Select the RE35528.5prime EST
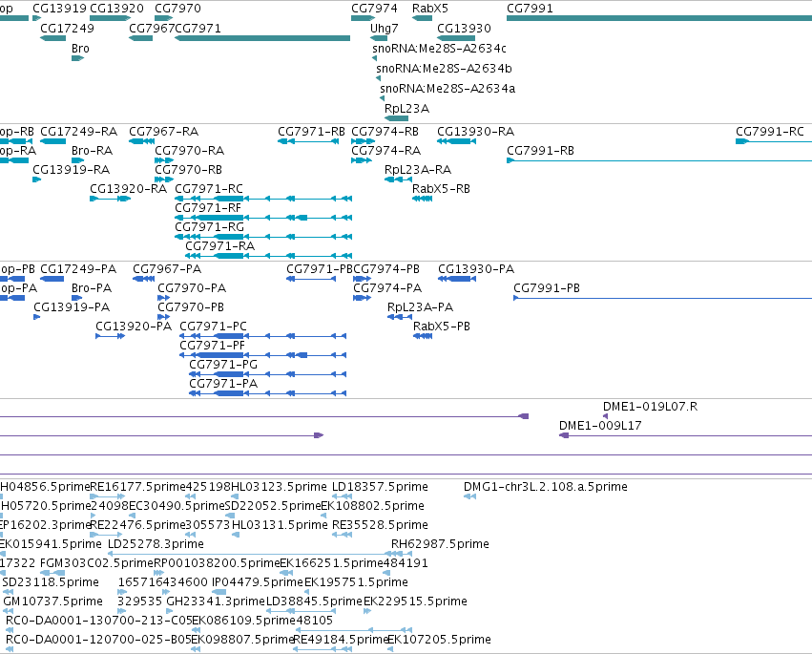Screen dimensions: 812x654 point(342,535)
